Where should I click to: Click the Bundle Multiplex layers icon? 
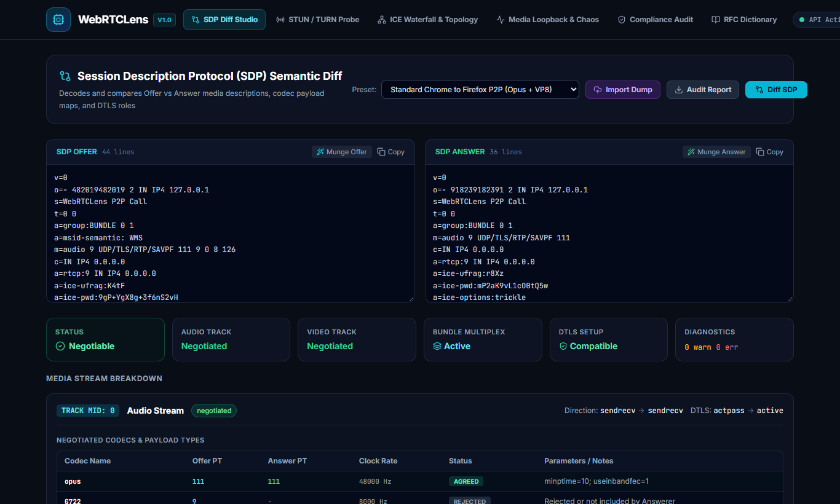point(437,346)
